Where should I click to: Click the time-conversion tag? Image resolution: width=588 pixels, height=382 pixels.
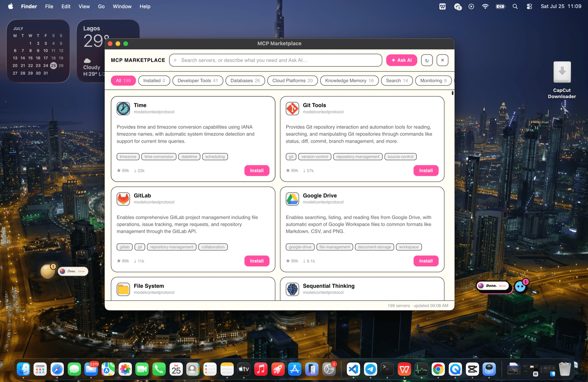point(159,157)
